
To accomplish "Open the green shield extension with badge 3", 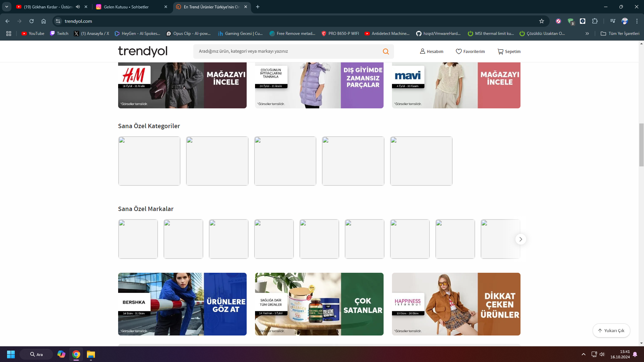I will tap(571, 21).
